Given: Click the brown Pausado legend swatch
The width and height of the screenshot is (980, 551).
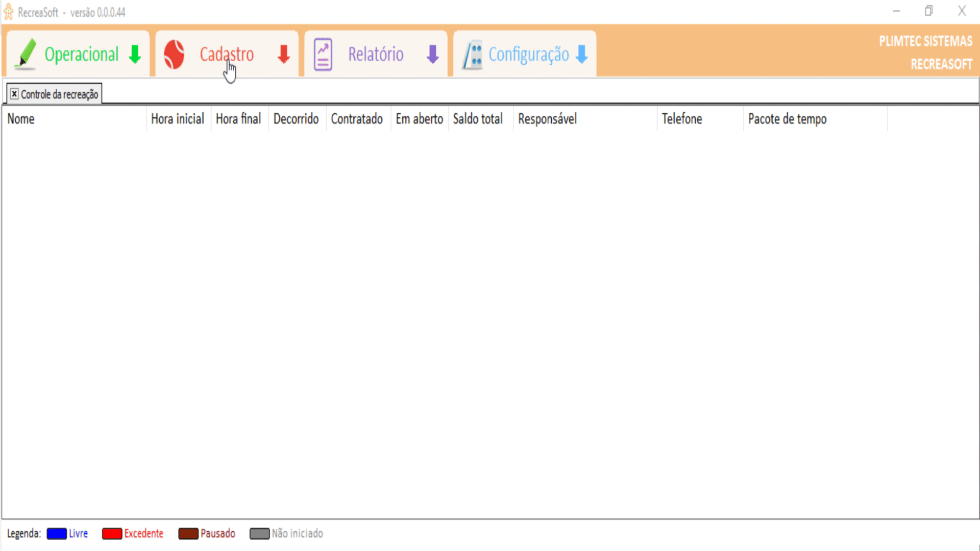Looking at the screenshot, I should (188, 534).
